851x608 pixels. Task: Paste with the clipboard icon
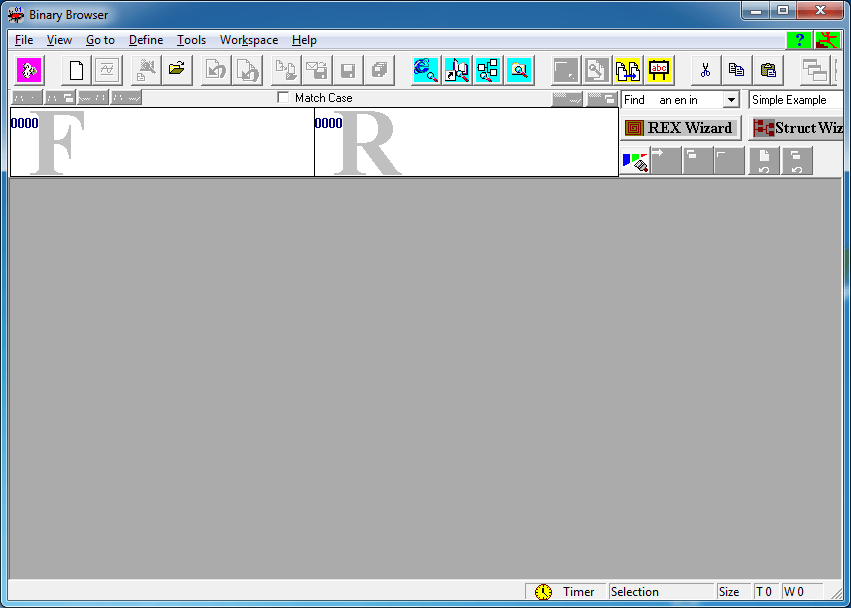[x=768, y=70]
